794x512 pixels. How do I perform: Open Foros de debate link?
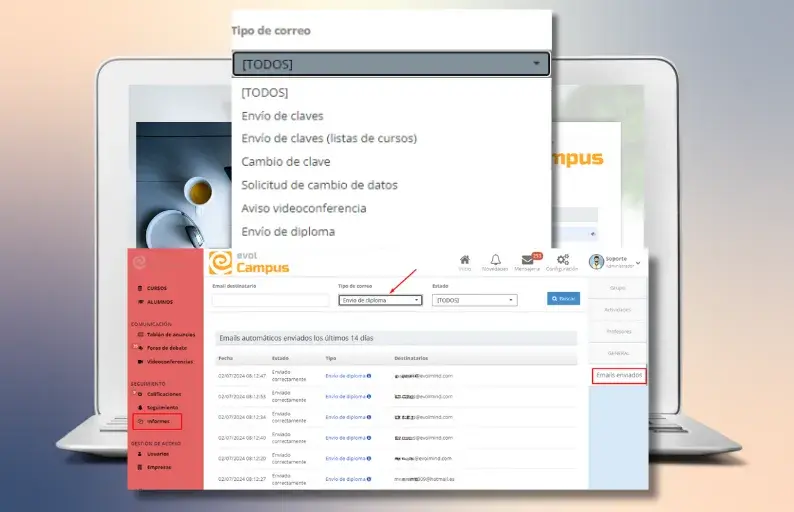[x=167, y=348]
